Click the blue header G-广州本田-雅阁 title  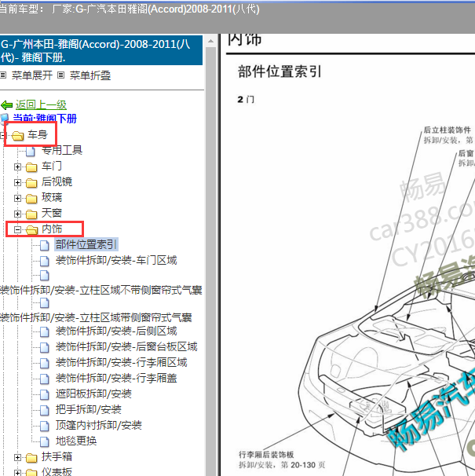point(101,50)
